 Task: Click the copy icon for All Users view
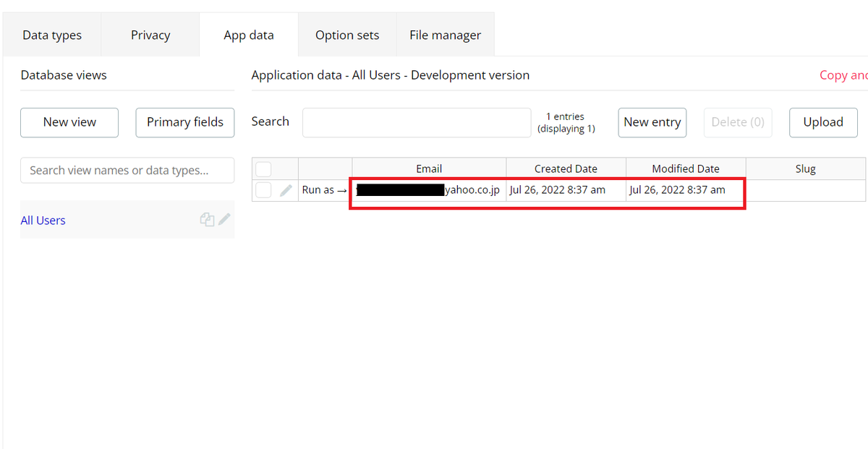click(x=207, y=220)
